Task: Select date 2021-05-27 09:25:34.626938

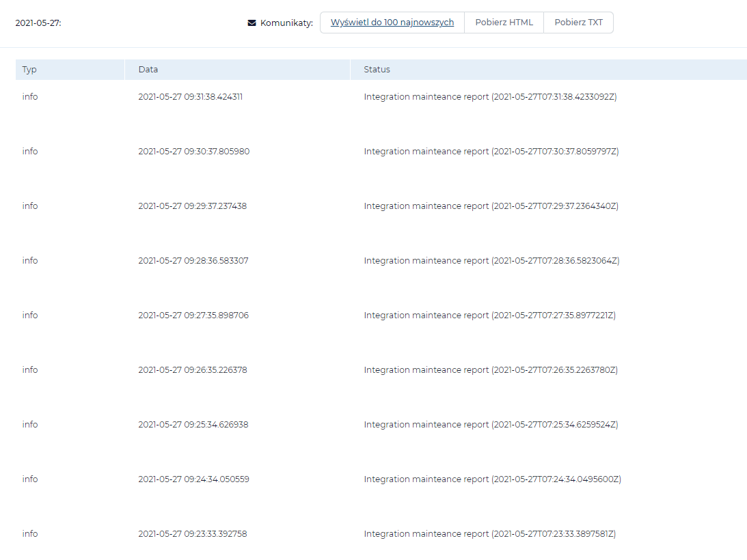Action: point(193,424)
